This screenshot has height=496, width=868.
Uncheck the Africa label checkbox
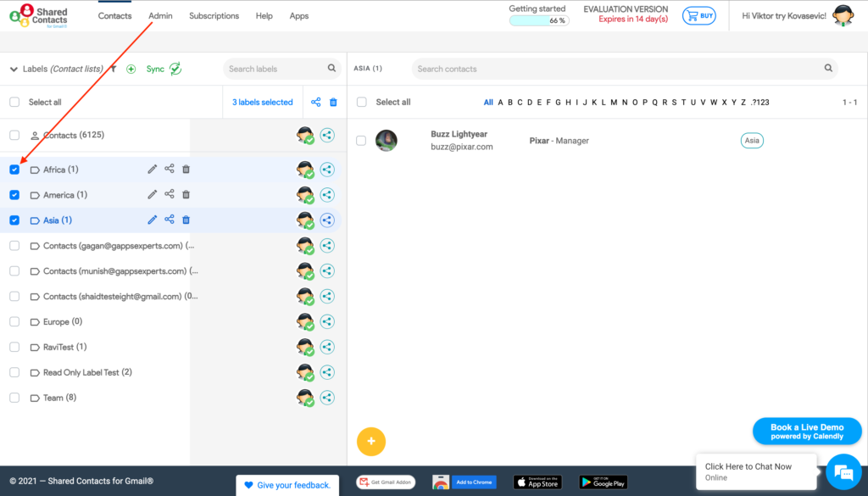[x=14, y=170]
